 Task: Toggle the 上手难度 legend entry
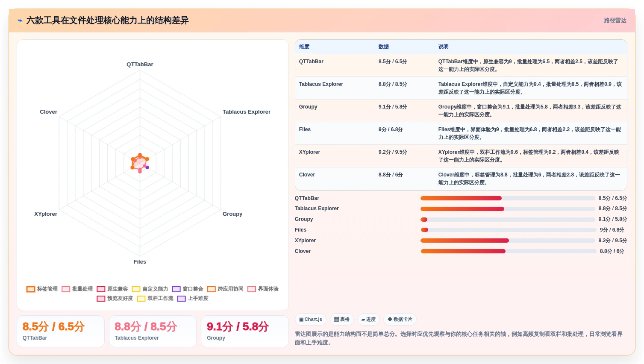point(193,299)
